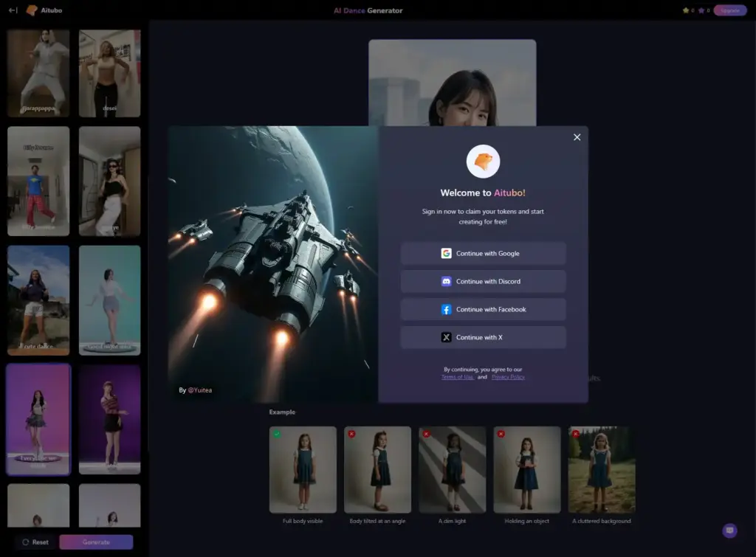Click the gold star token icon

(x=686, y=10)
